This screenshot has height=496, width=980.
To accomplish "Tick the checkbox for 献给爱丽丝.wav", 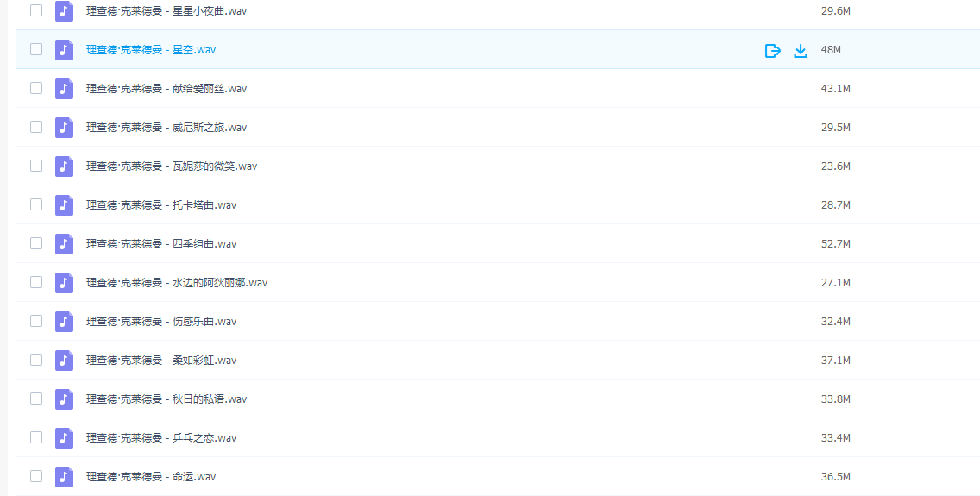I will click(x=36, y=87).
